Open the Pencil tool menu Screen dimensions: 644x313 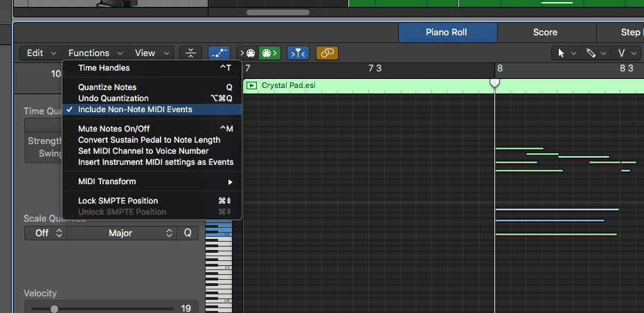[x=596, y=53]
